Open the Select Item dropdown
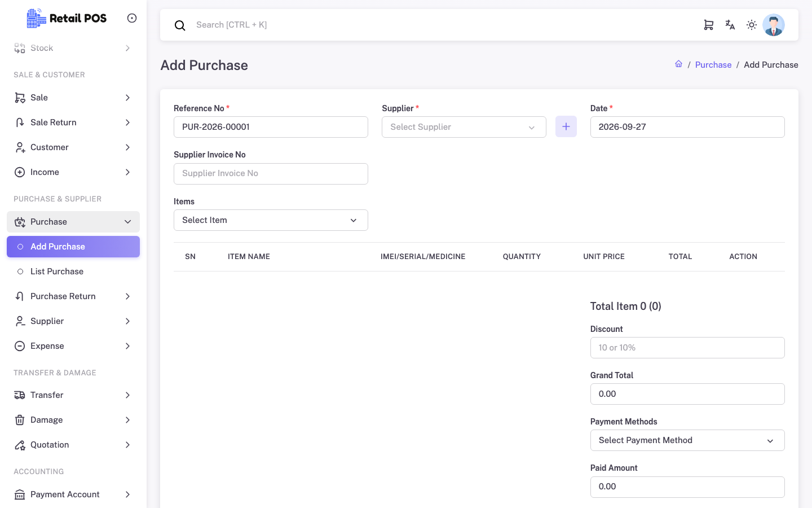Screen dimensions: 812x508 [x=271, y=220]
